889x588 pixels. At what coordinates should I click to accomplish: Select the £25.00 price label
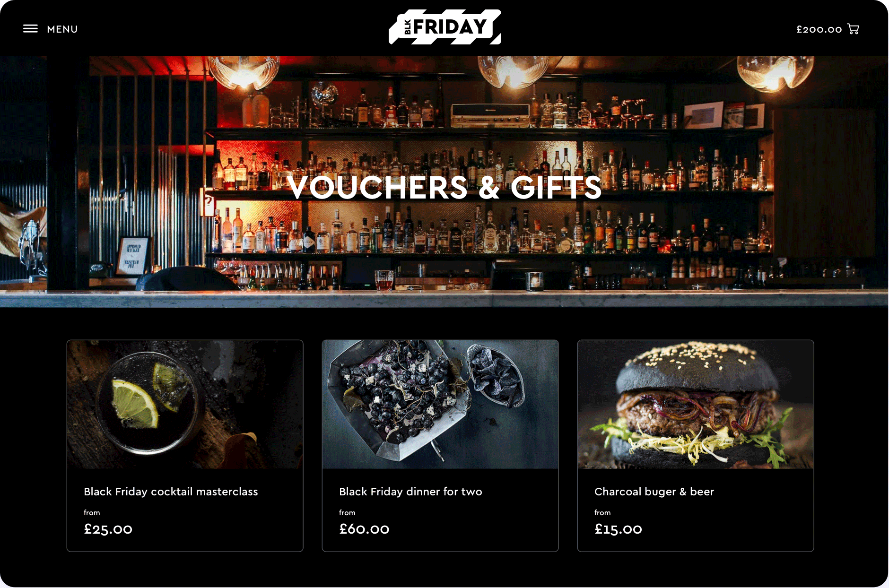point(108,529)
